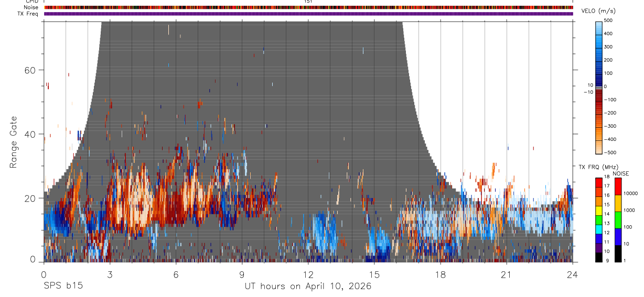Click the blue NOISE swatch between 10 and 100
644x297 pixels.
[618, 237]
